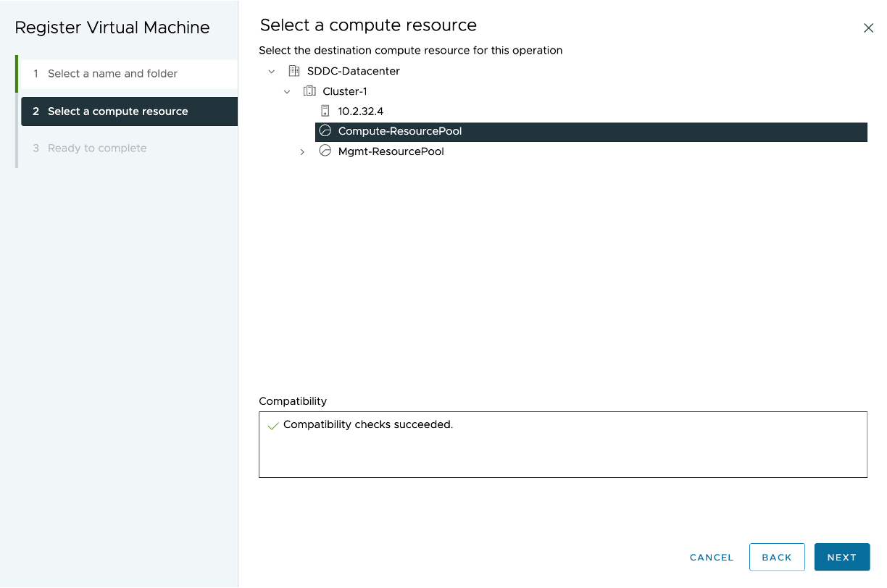Close the Register Virtual Machine dialog
This screenshot has height=588, width=887.
[x=868, y=28]
